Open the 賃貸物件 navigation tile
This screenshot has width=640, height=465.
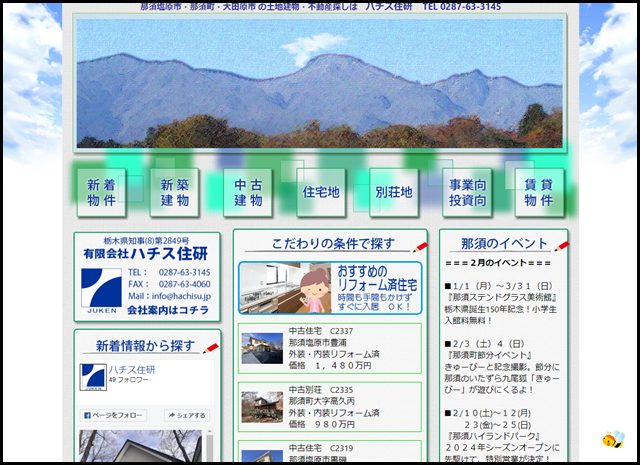pos(539,192)
